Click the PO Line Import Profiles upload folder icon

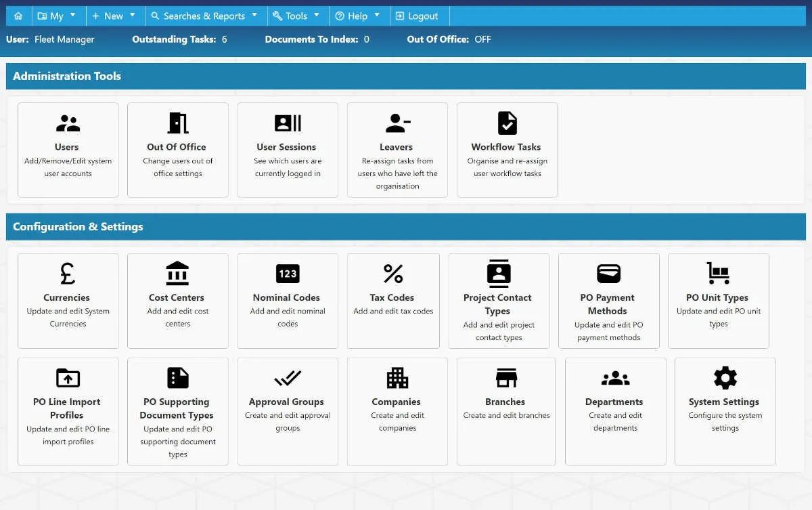pos(68,378)
